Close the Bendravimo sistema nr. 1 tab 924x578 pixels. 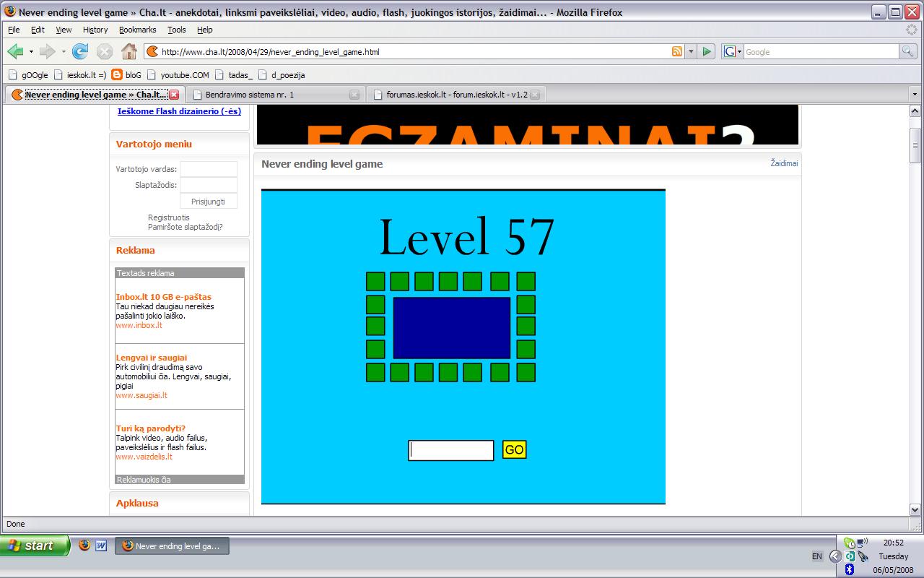(x=354, y=95)
